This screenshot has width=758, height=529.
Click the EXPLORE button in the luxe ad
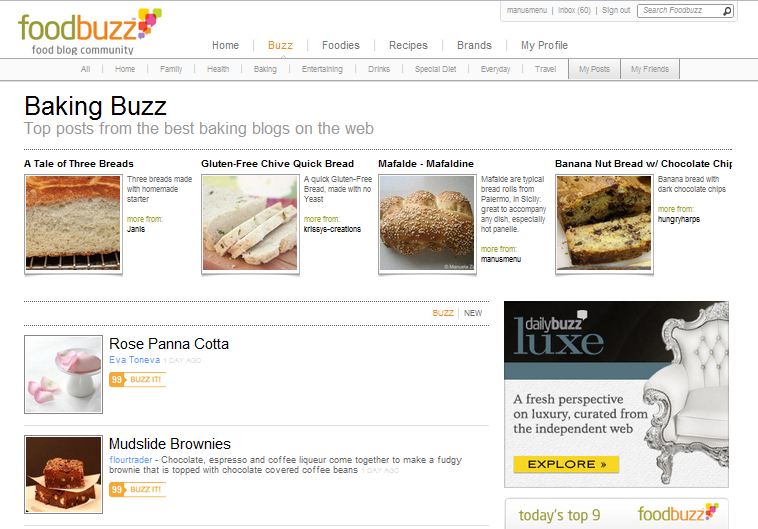click(x=566, y=464)
